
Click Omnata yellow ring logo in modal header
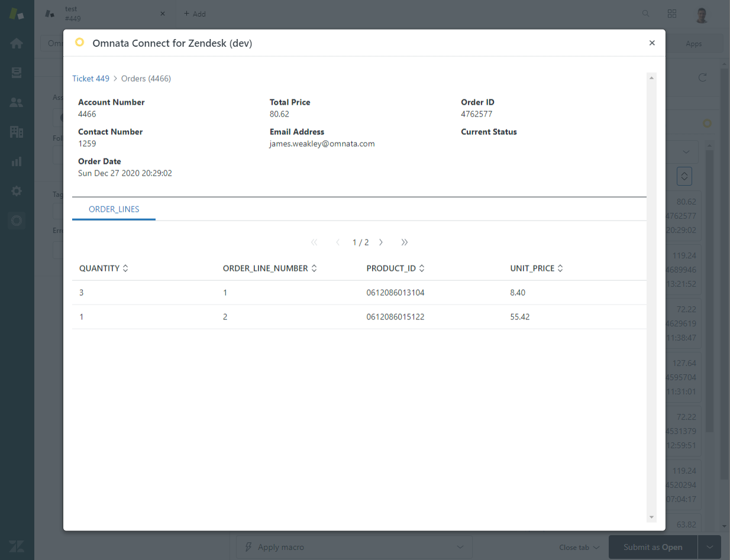pos(79,42)
